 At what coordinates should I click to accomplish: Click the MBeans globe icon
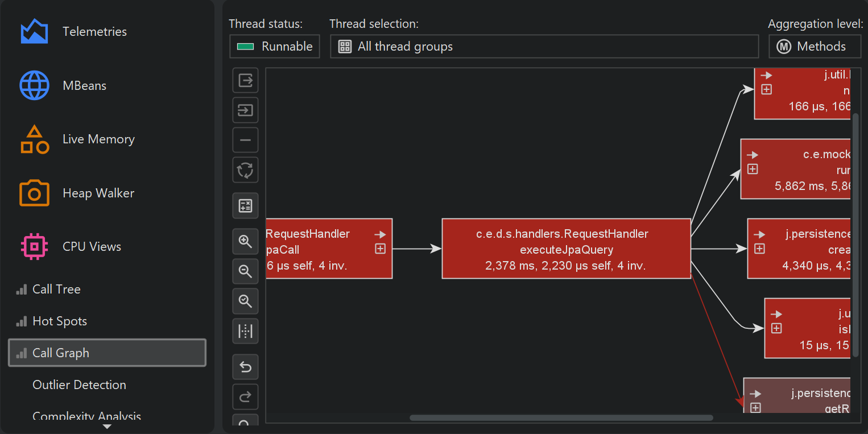tap(35, 86)
